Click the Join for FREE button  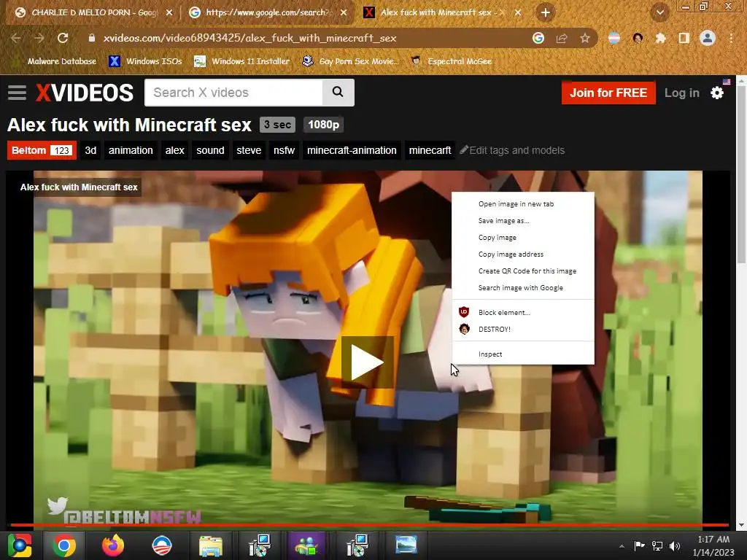pos(608,93)
